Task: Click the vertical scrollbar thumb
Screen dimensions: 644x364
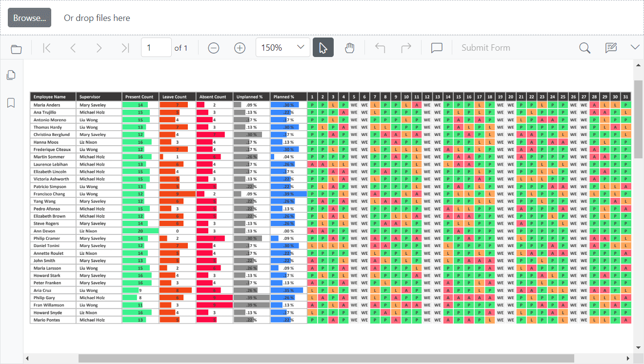Action: coord(639,119)
